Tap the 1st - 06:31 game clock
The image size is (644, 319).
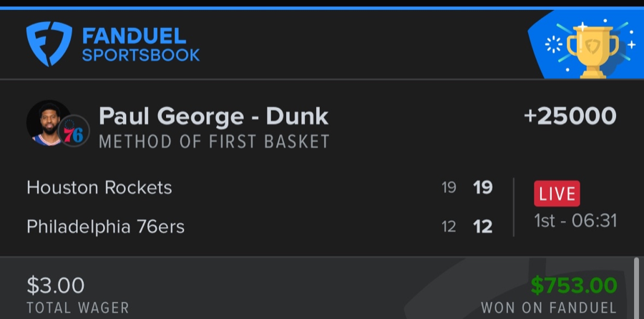[x=575, y=220]
